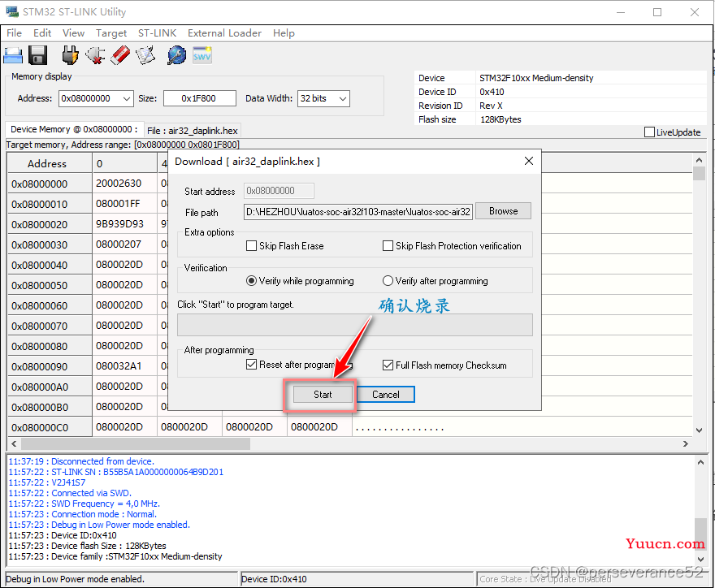715x588 pixels.
Task: Open the View menu
Action: (73, 33)
